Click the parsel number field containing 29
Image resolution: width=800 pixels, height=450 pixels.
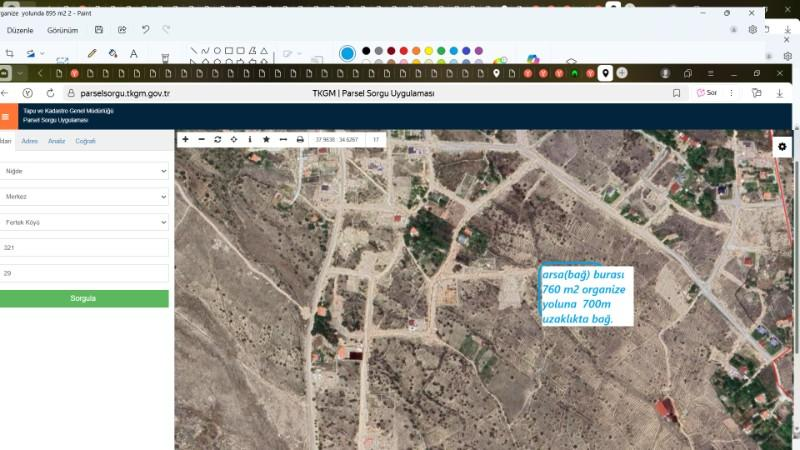84,273
